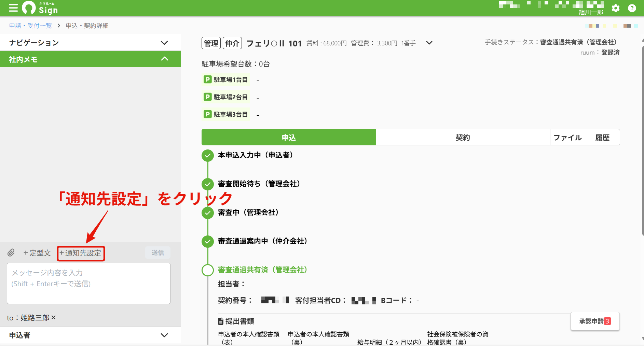Open the 履歴 tab
This screenshot has width=644, height=346.
(602, 137)
